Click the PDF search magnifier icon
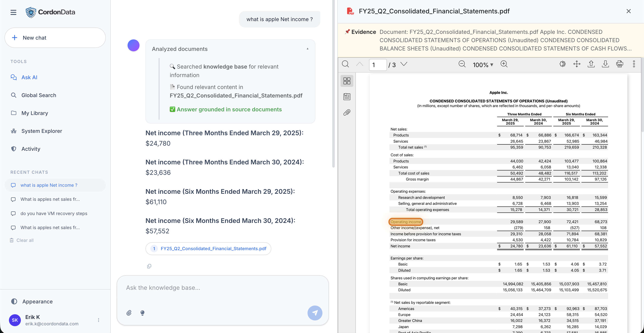 [345, 64]
